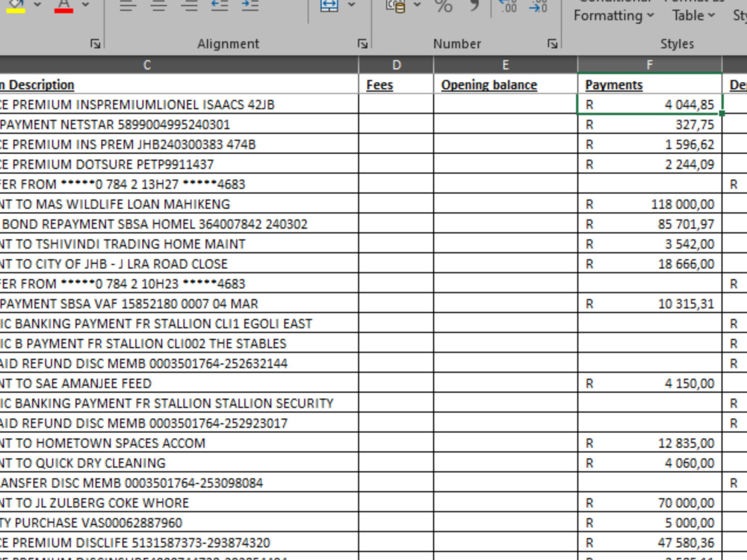Select the payment cell with 70 000,00
747x560 pixels.
pos(650,503)
